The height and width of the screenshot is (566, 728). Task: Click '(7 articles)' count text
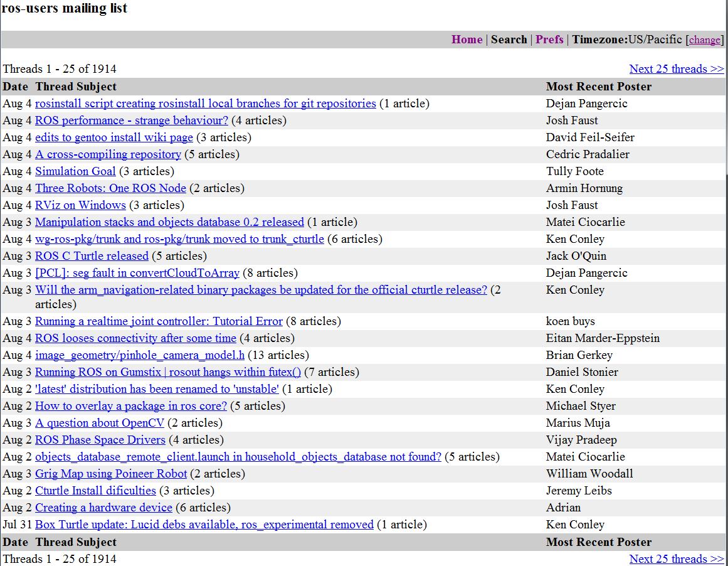[332, 372]
